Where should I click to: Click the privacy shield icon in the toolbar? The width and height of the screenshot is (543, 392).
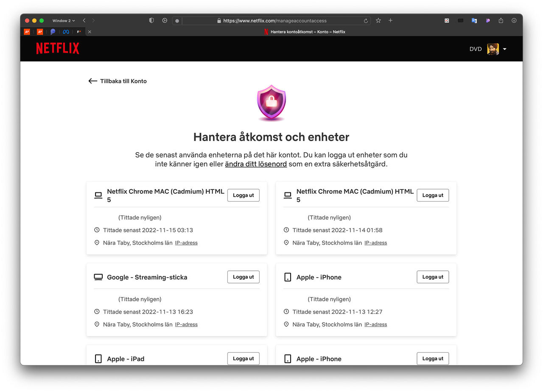coord(151,20)
